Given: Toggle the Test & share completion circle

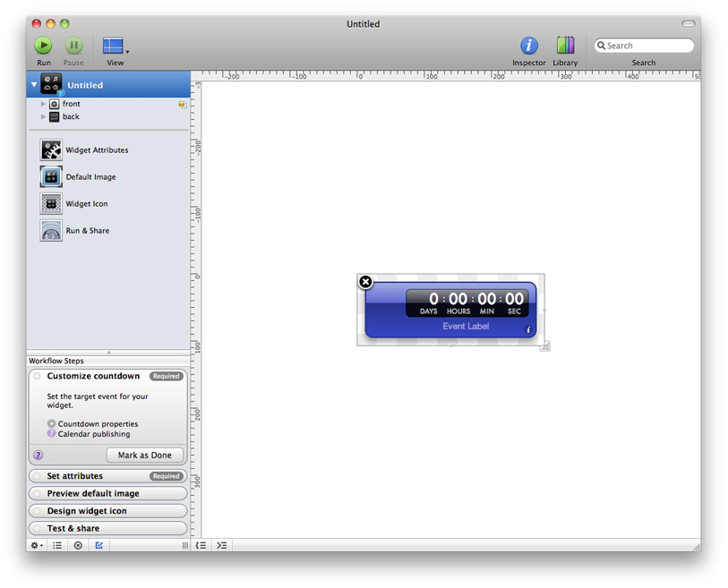Looking at the screenshot, I should pos(36,528).
